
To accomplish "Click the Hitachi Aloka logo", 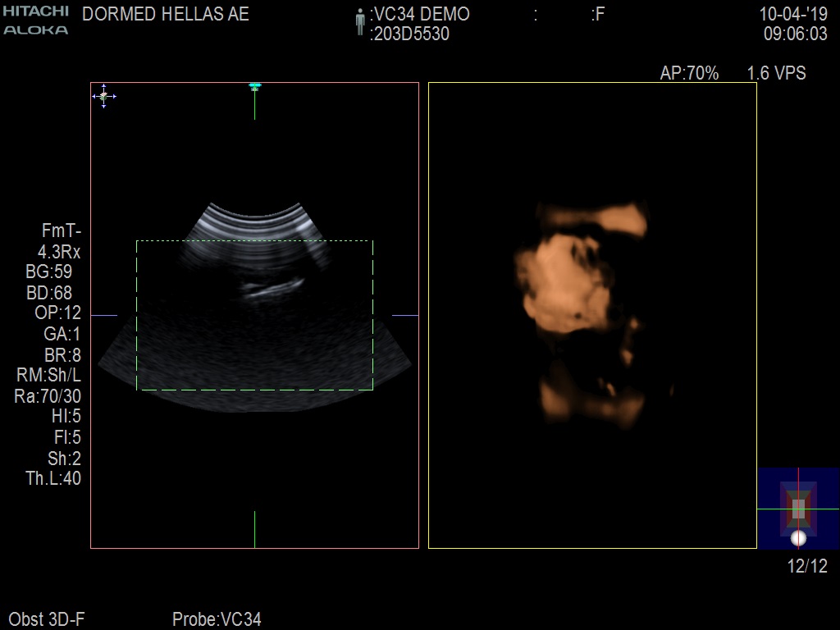I will (x=35, y=21).
